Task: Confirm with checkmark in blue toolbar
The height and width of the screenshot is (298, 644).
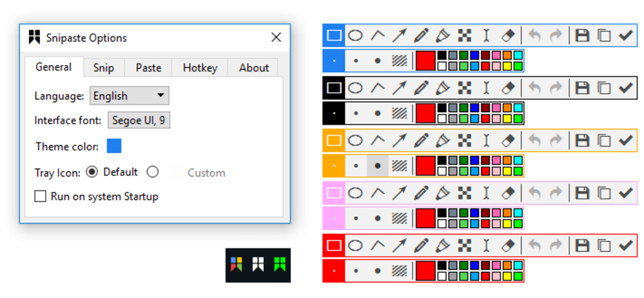Action: coord(625,35)
